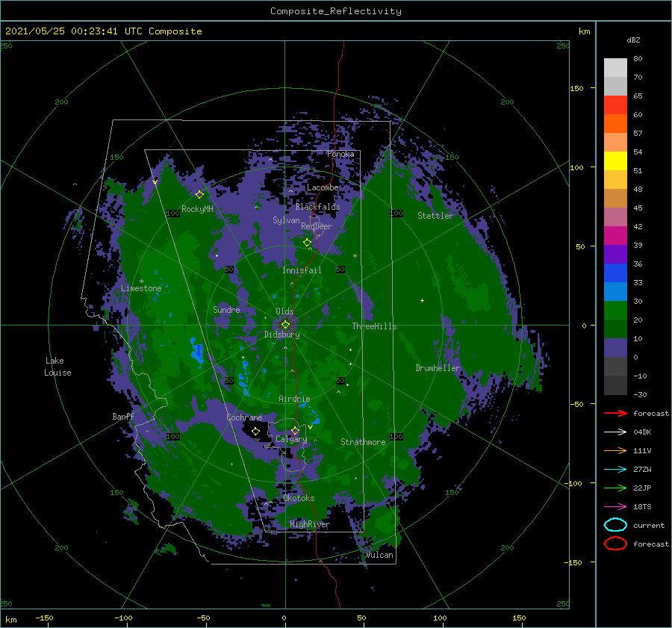Select the Lake Louise label

(57, 367)
